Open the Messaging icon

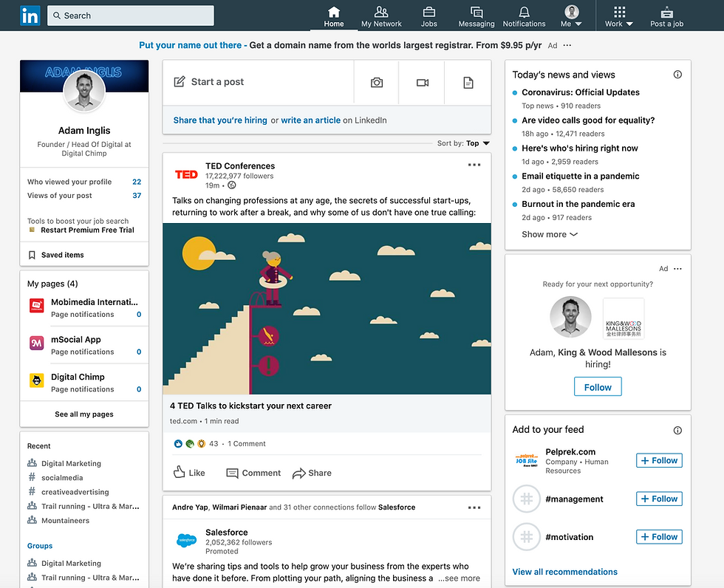[476, 12]
